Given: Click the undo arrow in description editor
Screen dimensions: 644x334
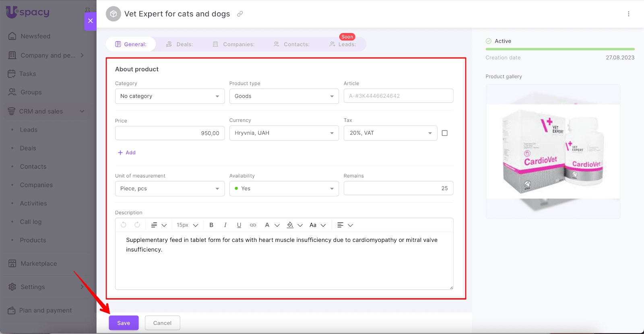Looking at the screenshot, I should (x=124, y=225).
